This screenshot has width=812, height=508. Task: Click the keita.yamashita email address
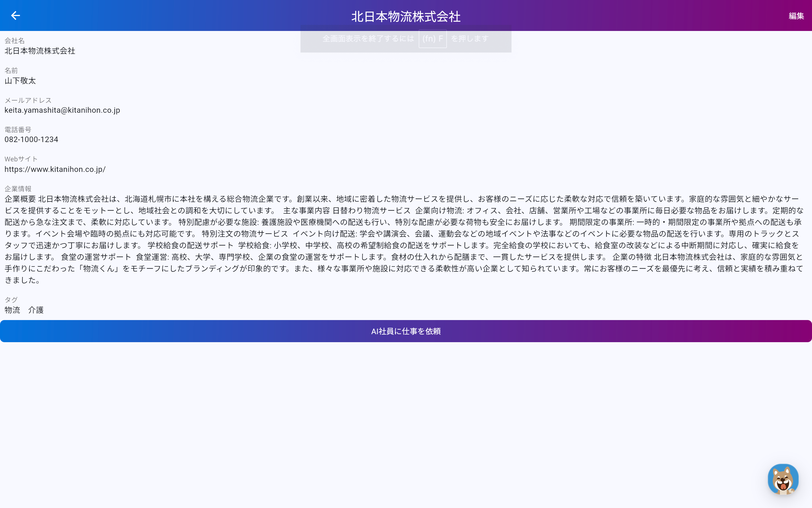tap(62, 110)
